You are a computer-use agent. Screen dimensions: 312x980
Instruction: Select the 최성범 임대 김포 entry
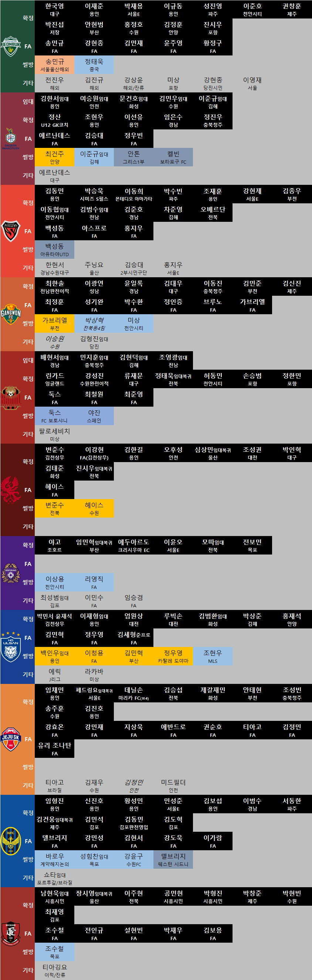point(54,601)
